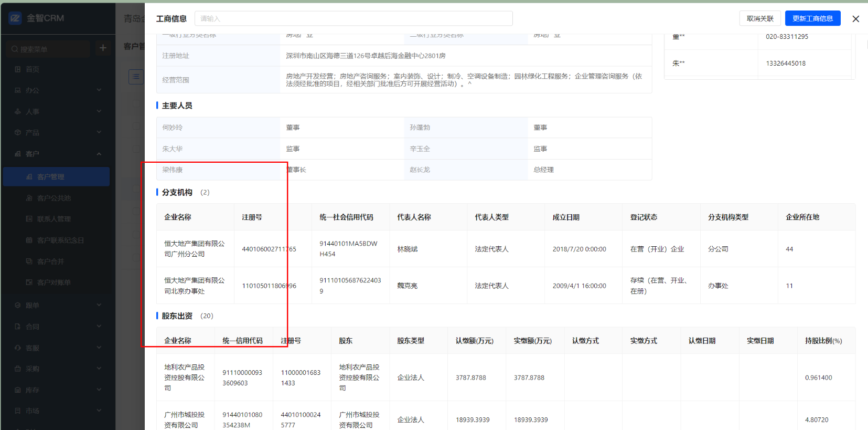868x430 pixels.
Task: Click the credit code 91440101MA5BDWH454
Action: (x=348, y=249)
